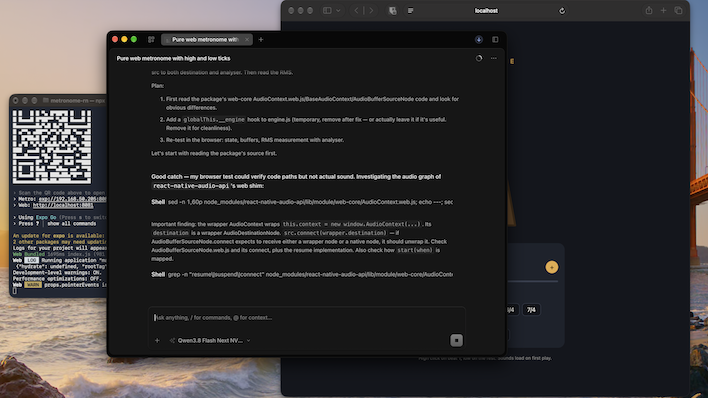708x398 pixels.
Task: Click the tempo slider track in metronome page
Action: coord(533,281)
